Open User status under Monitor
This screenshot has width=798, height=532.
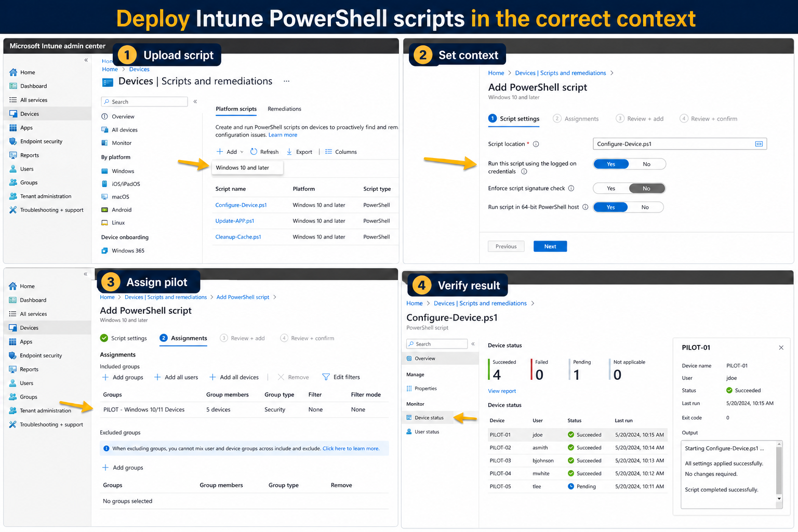[x=427, y=432]
